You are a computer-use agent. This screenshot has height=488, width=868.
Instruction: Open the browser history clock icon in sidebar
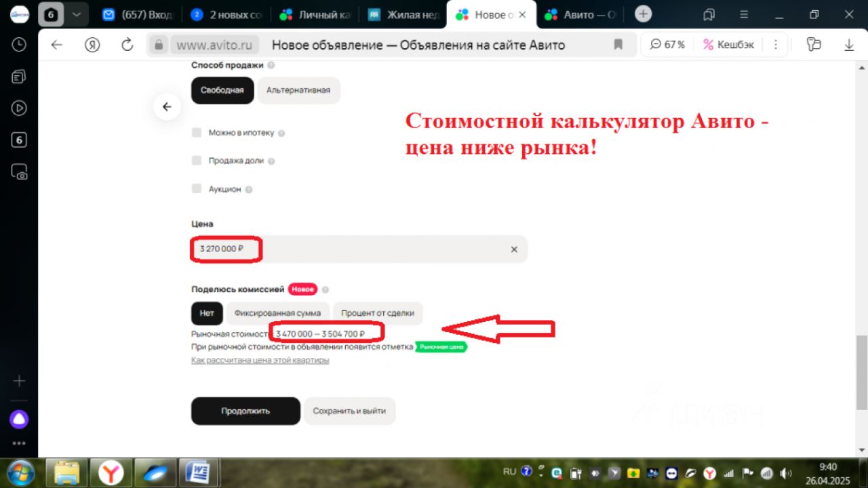19,45
